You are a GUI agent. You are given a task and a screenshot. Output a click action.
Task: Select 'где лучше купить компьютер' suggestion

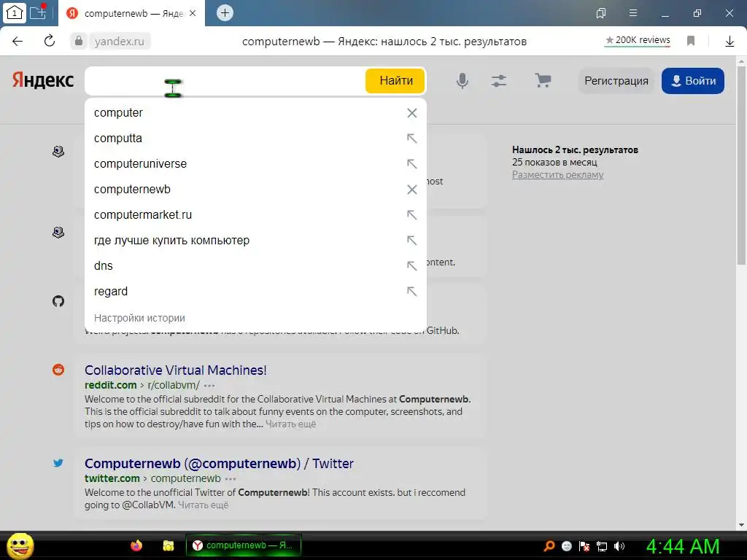(x=255, y=241)
